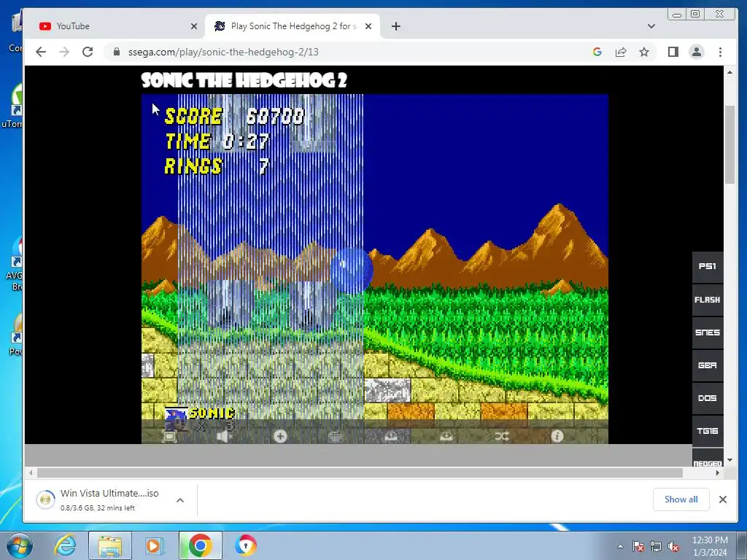Viewport: 747px width, 560px height.
Task: Bookmark this page with the star
Action: tap(644, 52)
